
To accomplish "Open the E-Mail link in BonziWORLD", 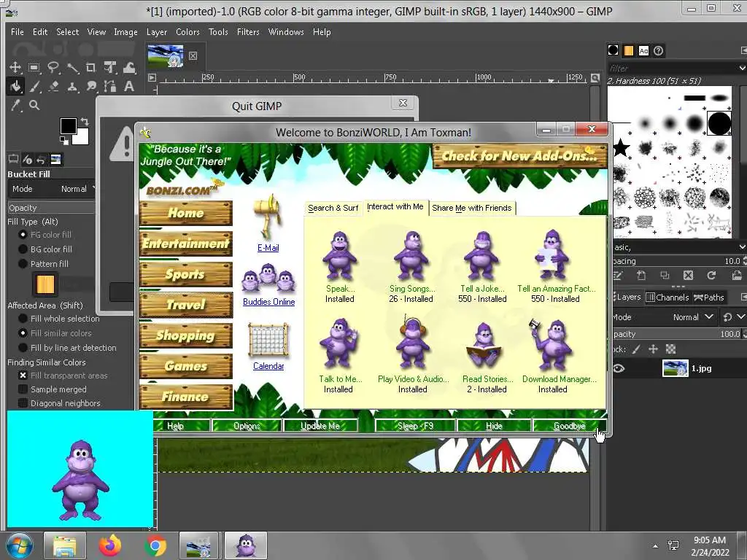I will pos(268,248).
